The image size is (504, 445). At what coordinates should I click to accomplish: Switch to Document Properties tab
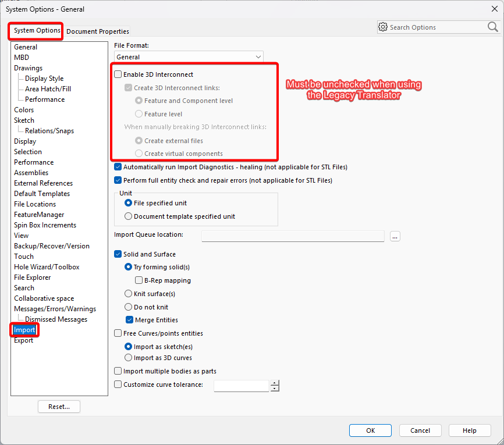tap(98, 31)
